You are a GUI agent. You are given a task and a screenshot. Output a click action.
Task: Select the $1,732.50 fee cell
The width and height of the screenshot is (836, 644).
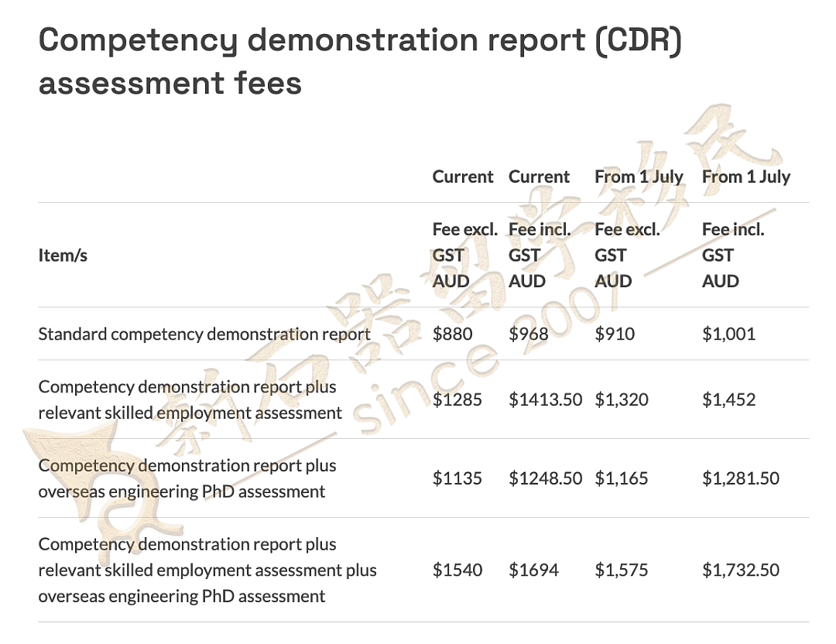[741, 570]
